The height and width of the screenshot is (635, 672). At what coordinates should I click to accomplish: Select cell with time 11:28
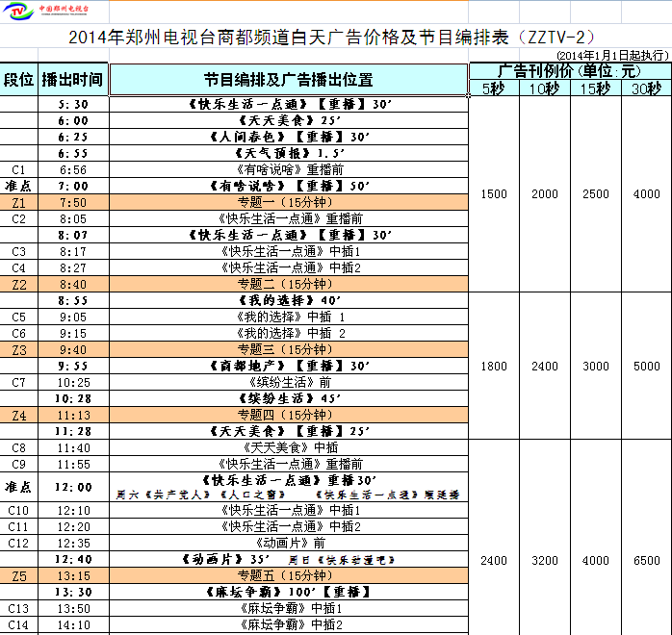(x=73, y=432)
